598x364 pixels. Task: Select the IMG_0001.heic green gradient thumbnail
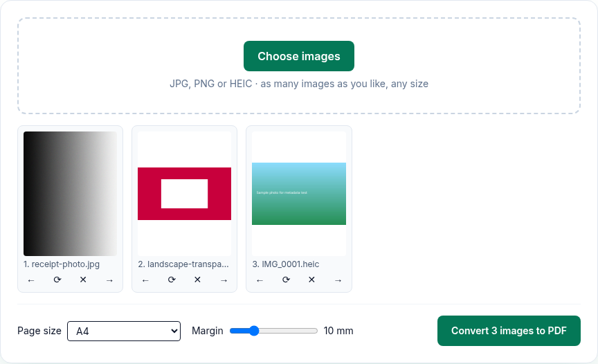pos(299,194)
